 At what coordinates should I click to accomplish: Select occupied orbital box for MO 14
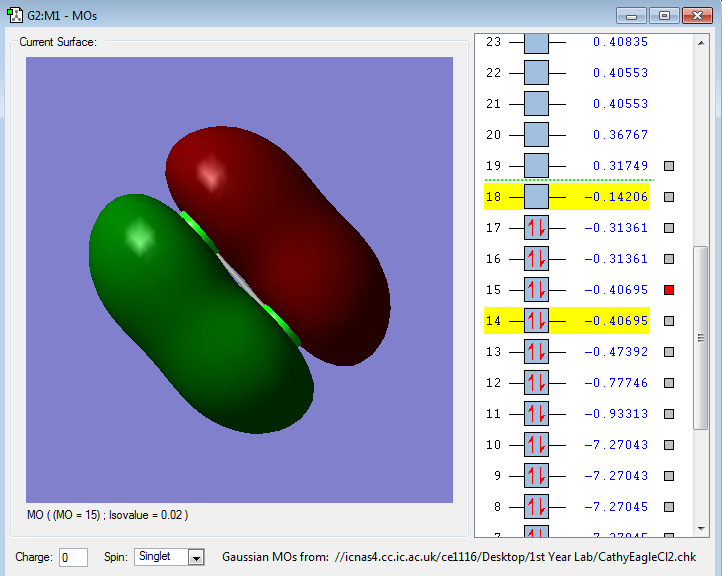point(536,320)
